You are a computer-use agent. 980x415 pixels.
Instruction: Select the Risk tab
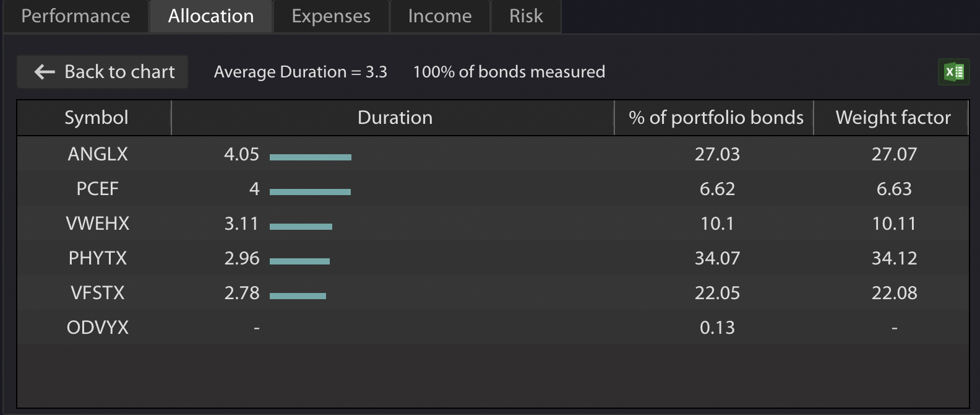click(x=526, y=16)
